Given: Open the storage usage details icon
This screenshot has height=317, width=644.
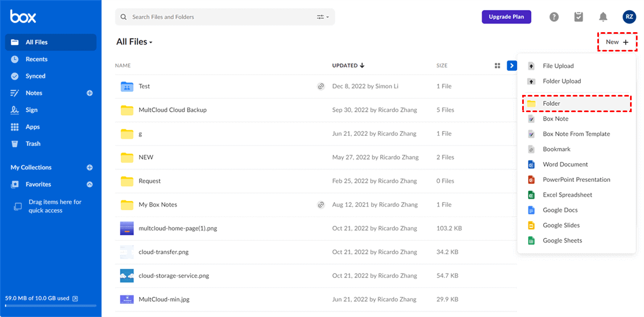Looking at the screenshot, I should (75, 298).
